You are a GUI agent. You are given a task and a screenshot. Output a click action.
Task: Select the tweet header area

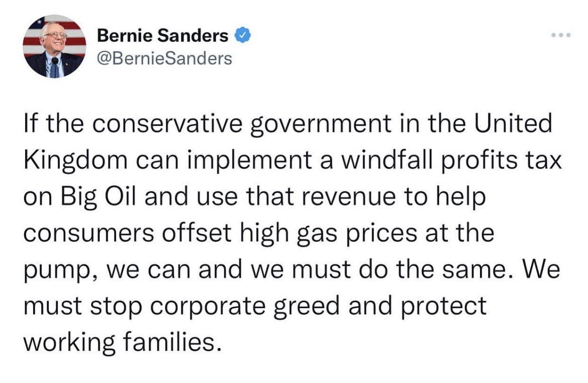click(x=151, y=45)
